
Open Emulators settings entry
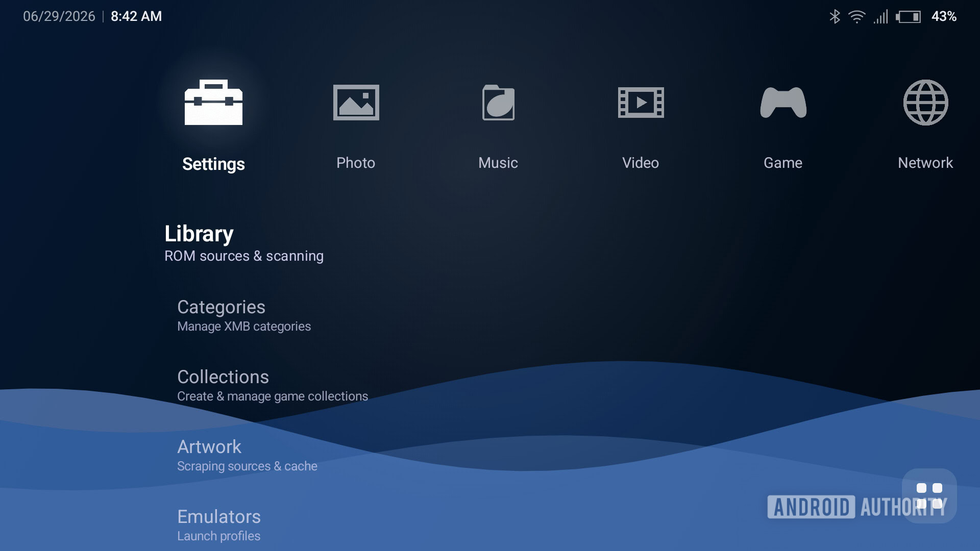[x=219, y=525]
